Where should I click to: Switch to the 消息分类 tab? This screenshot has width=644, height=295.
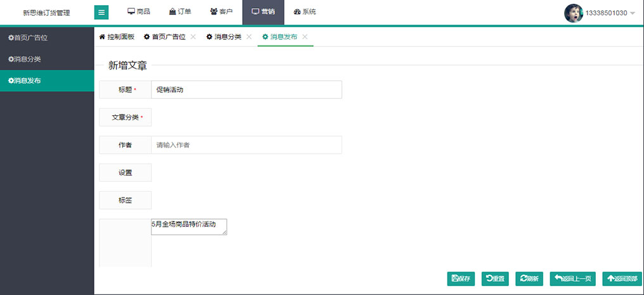224,37
